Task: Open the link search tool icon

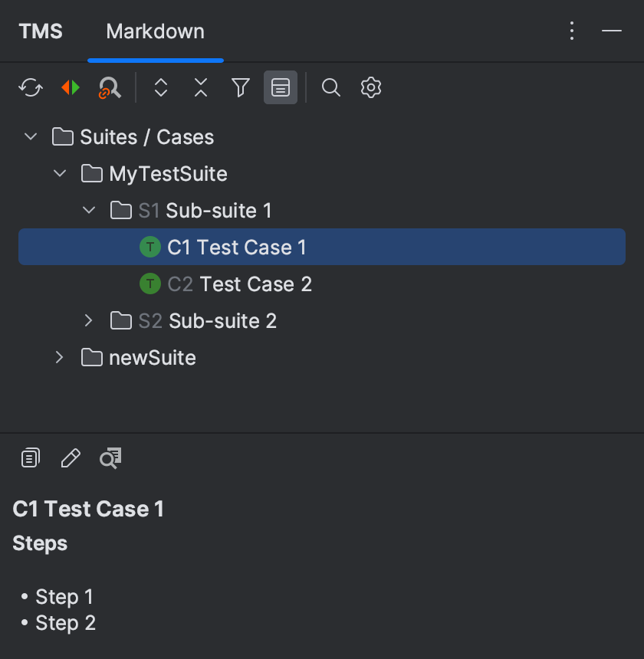Action: click(110, 87)
